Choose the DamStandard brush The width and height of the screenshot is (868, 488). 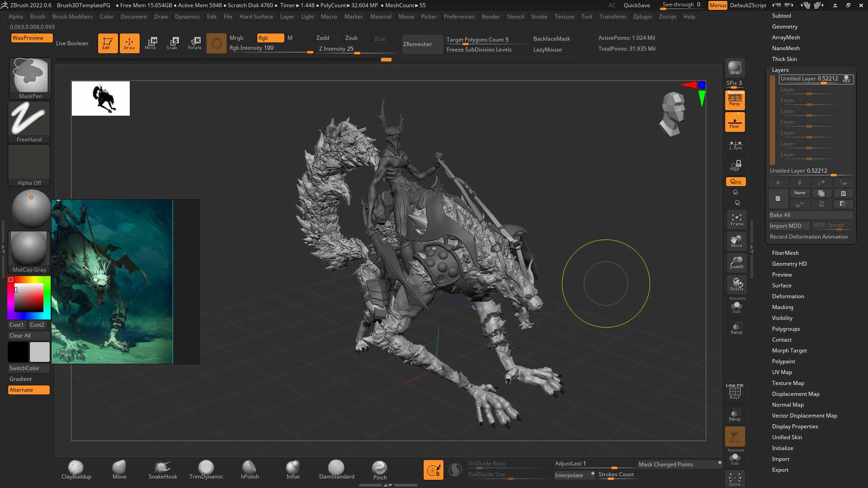336,470
